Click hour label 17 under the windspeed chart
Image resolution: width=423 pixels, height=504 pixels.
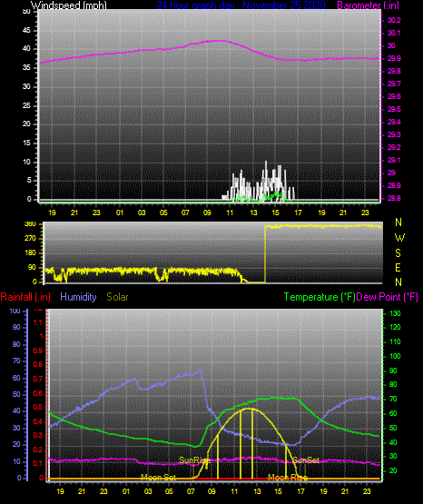click(298, 212)
